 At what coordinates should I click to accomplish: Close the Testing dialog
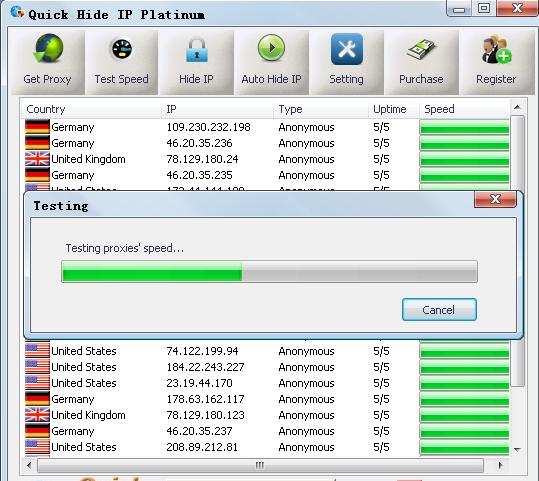495,199
